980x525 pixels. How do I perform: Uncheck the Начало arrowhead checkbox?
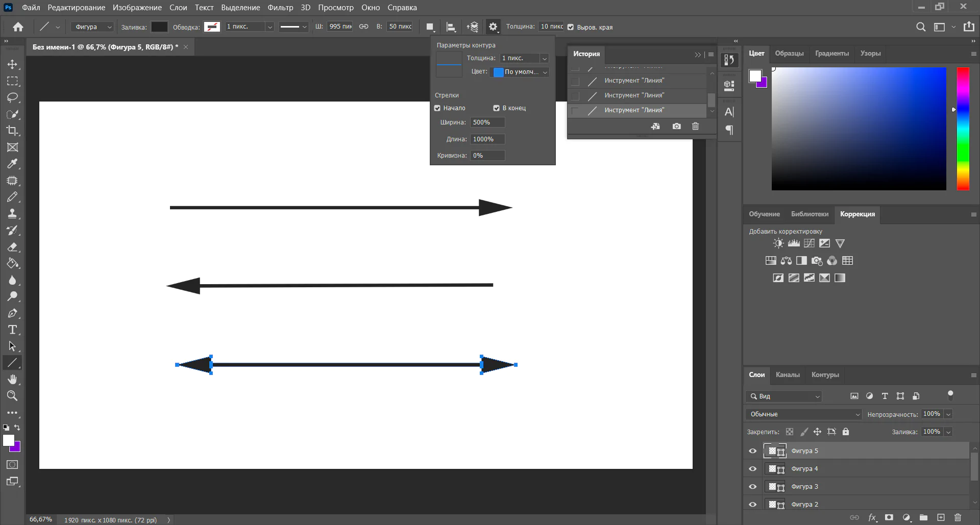[x=437, y=108]
